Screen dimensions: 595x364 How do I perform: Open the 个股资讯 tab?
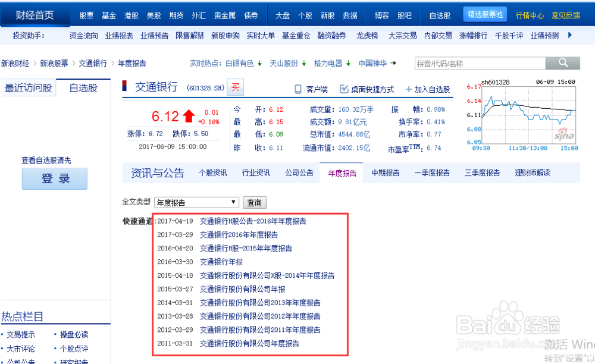coord(212,173)
